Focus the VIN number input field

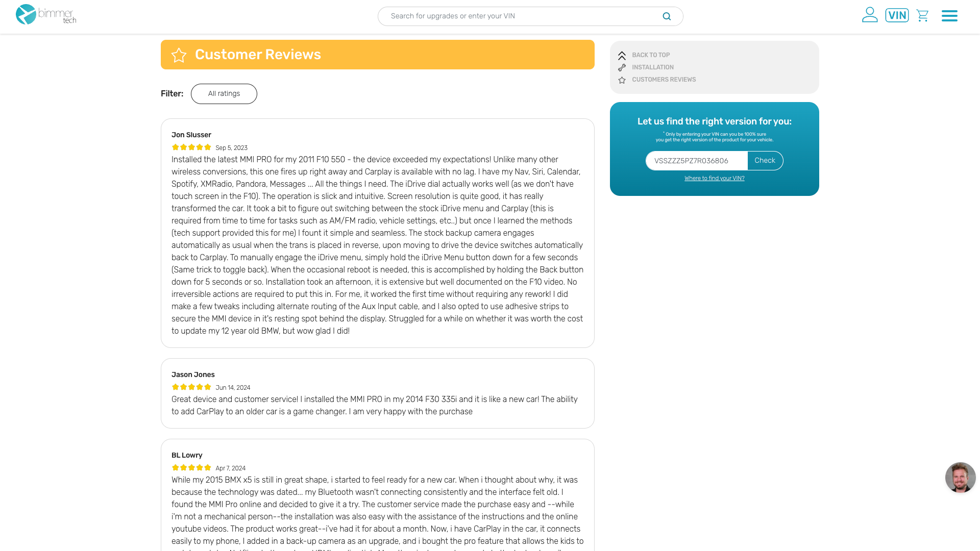point(696,161)
